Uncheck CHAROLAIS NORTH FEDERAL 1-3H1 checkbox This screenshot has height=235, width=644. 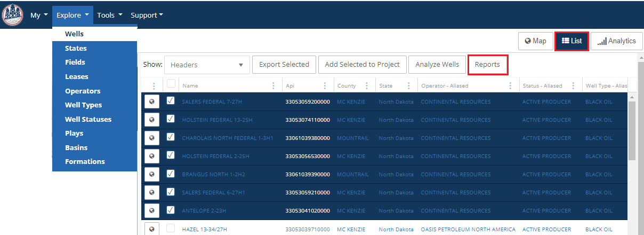(x=171, y=137)
